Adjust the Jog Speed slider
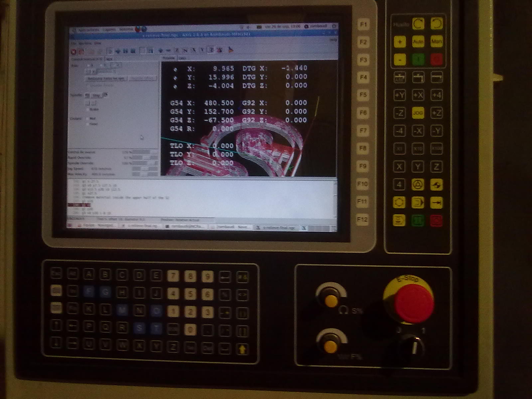Image resolution: width=532 pixels, height=399 pixels. 145,169
